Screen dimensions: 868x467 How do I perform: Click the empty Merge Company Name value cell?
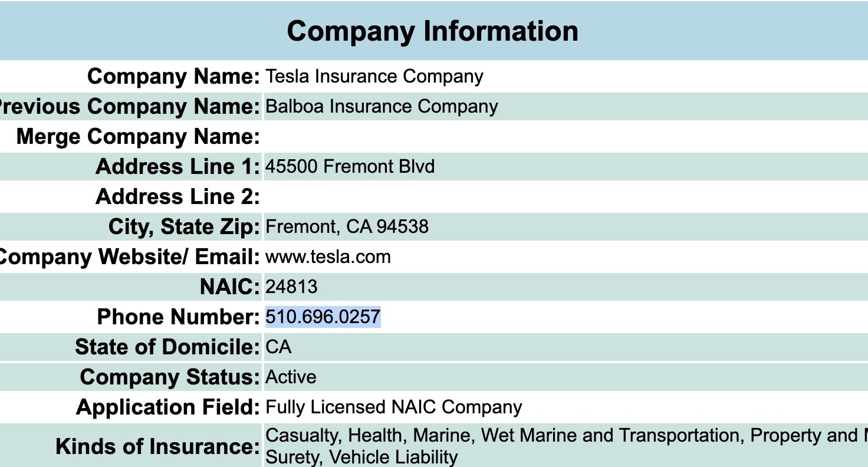pos(565,136)
